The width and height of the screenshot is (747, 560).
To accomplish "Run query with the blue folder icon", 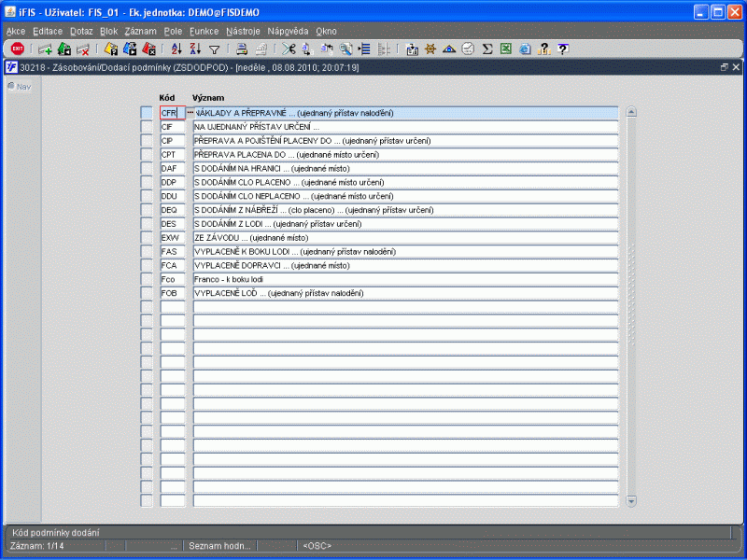I will (130, 49).
